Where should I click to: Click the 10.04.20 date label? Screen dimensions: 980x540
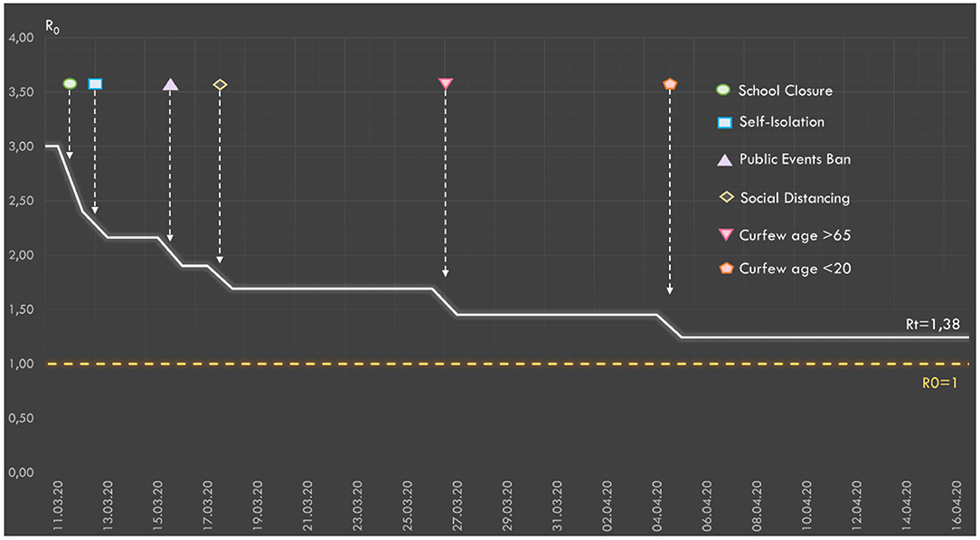[807, 505]
